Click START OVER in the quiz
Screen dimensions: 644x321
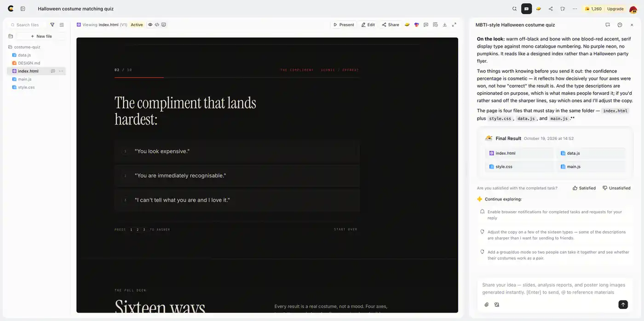[345, 229]
